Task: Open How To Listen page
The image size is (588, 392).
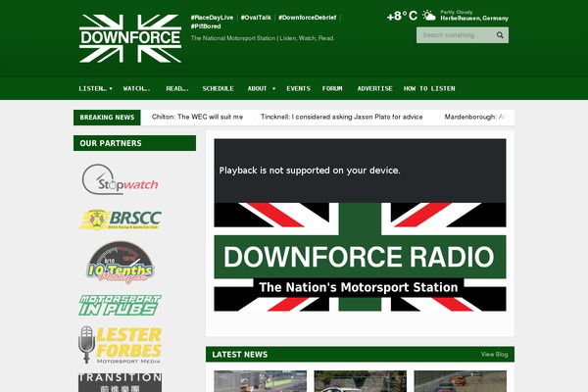Action: 429,88
